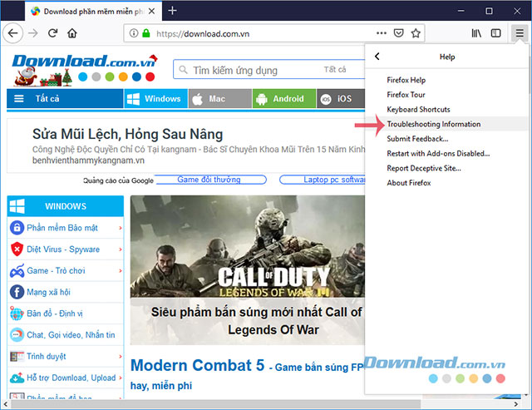Image resolution: width=532 pixels, height=410 pixels.
Task: Open Firefox Help
Action: pyautogui.click(x=406, y=80)
